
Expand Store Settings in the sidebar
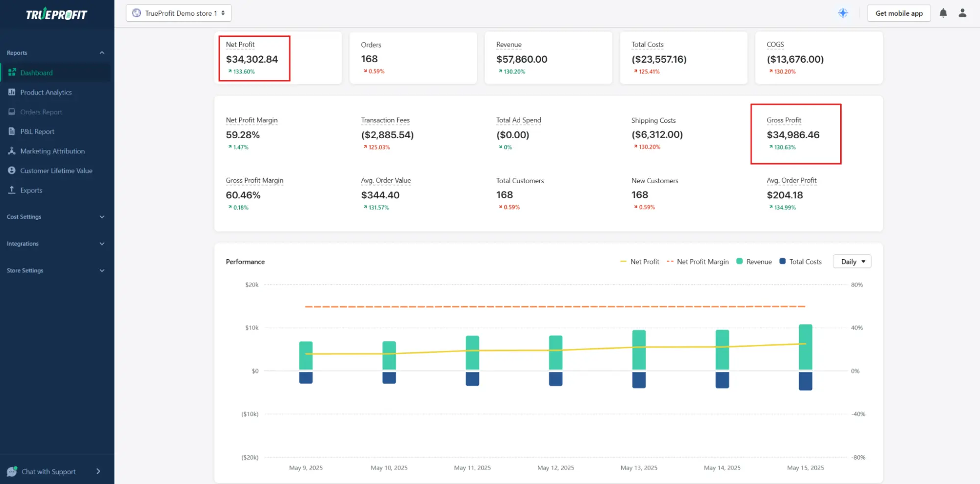tap(101, 270)
